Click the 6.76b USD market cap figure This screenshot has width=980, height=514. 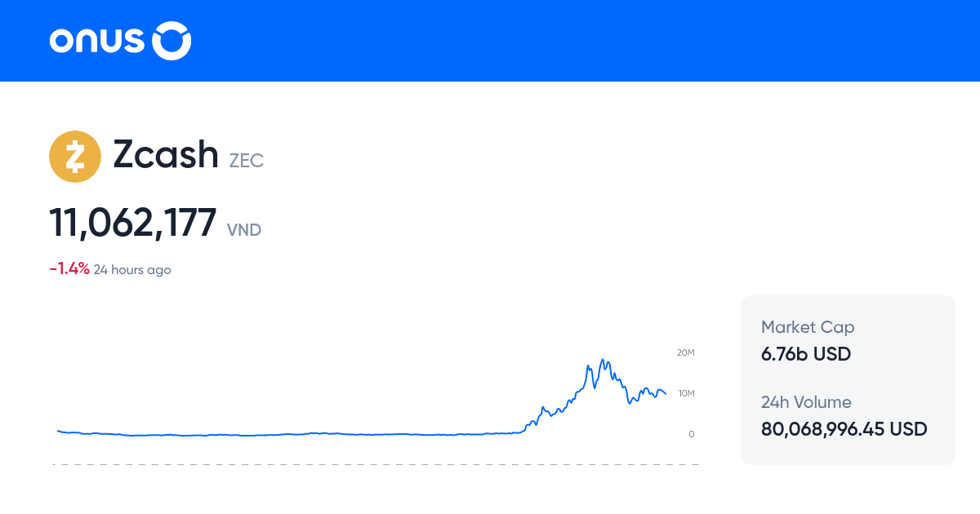point(805,354)
